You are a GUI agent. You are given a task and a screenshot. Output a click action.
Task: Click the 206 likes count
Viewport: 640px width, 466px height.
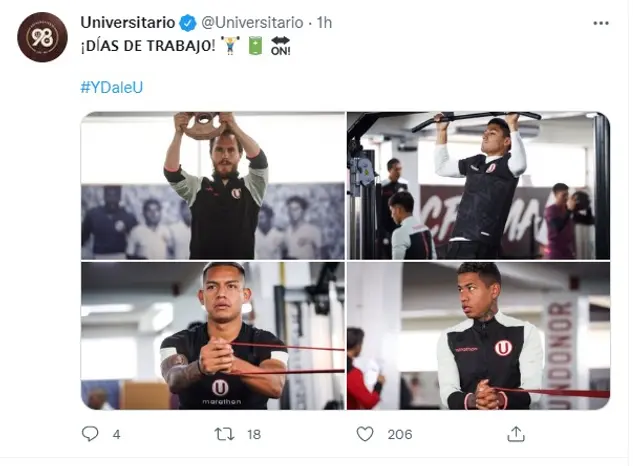[400, 434]
